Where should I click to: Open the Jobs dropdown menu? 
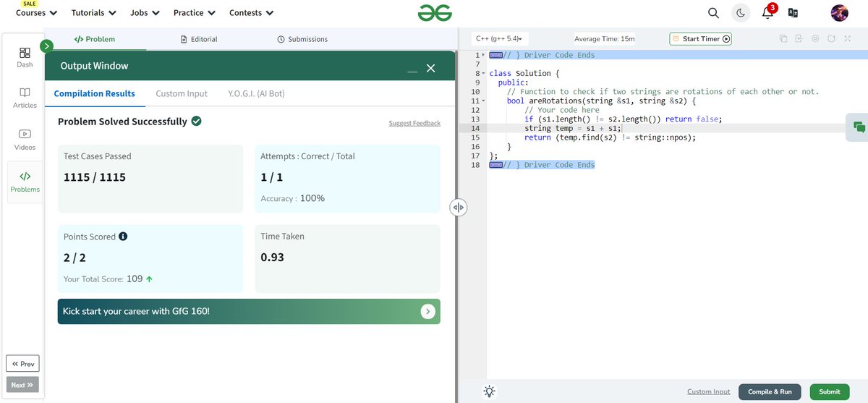click(x=145, y=13)
